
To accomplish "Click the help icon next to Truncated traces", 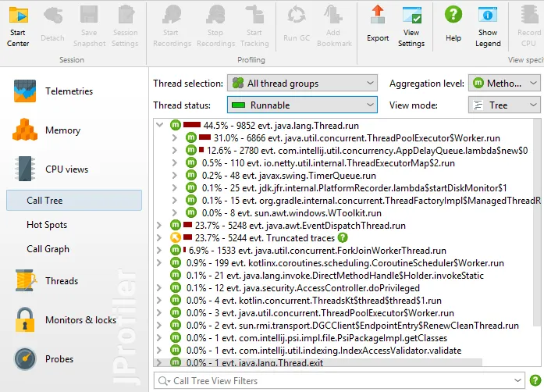I will click(343, 238).
